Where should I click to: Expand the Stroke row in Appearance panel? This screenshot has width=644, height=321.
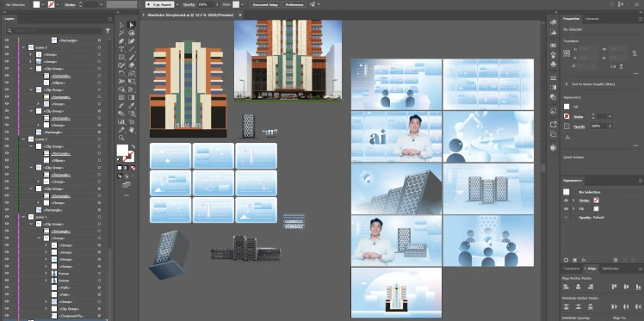coord(573,201)
